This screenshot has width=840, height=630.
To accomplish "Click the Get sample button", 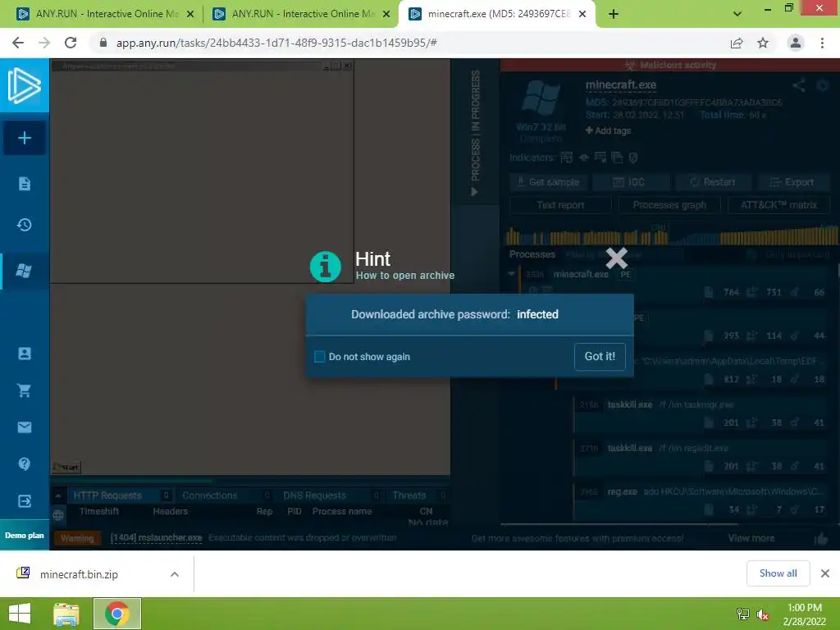I will click(548, 182).
